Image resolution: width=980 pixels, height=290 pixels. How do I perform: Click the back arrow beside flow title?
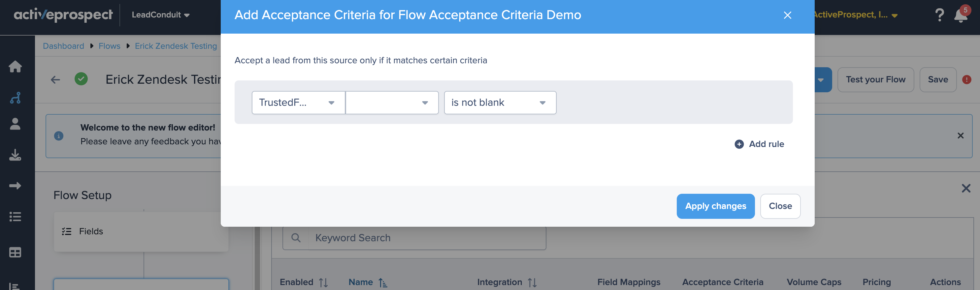[55, 79]
